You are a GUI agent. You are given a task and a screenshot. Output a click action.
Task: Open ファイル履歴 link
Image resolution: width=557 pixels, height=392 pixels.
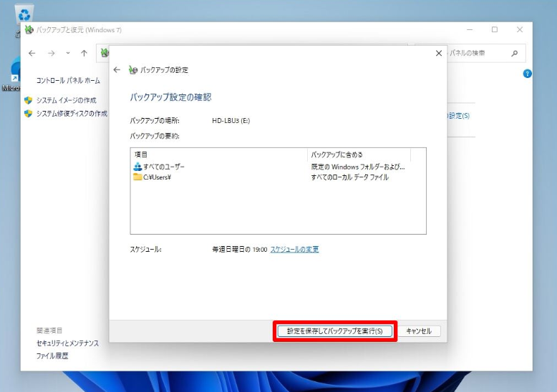pyautogui.click(x=52, y=356)
